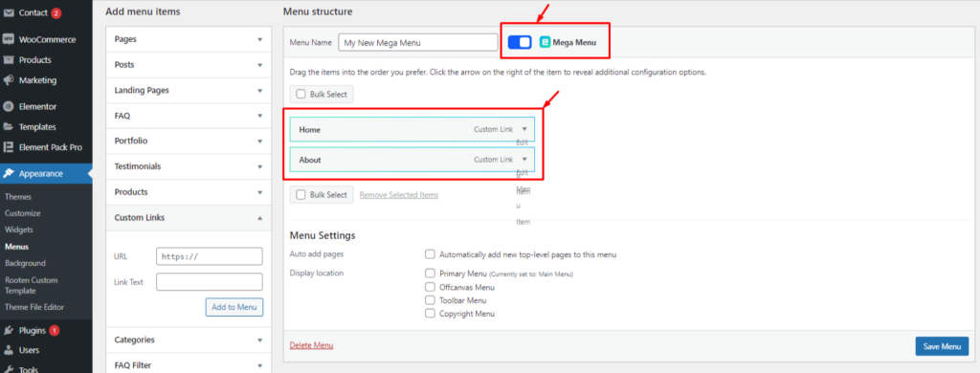Click the WooCommerce icon in sidebar
This screenshot has height=373, width=980.
(9, 39)
